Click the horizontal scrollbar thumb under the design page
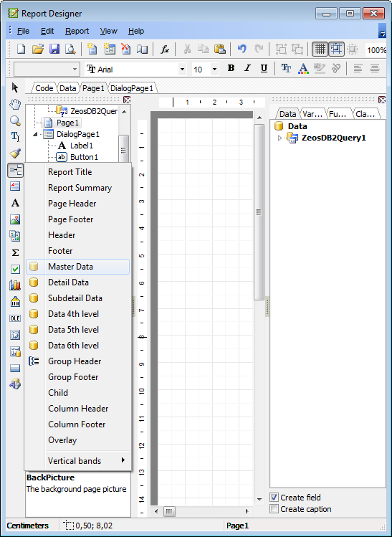 [169, 511]
